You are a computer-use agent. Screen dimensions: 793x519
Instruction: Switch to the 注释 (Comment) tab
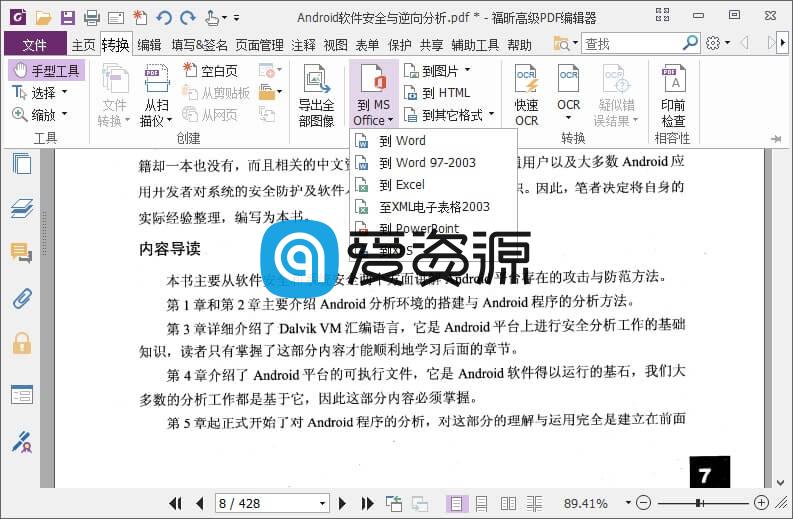click(x=303, y=45)
